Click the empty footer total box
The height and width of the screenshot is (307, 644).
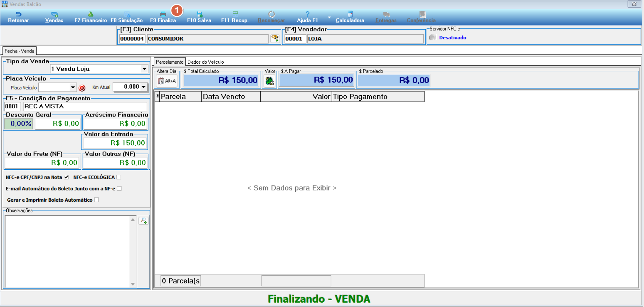(296, 281)
